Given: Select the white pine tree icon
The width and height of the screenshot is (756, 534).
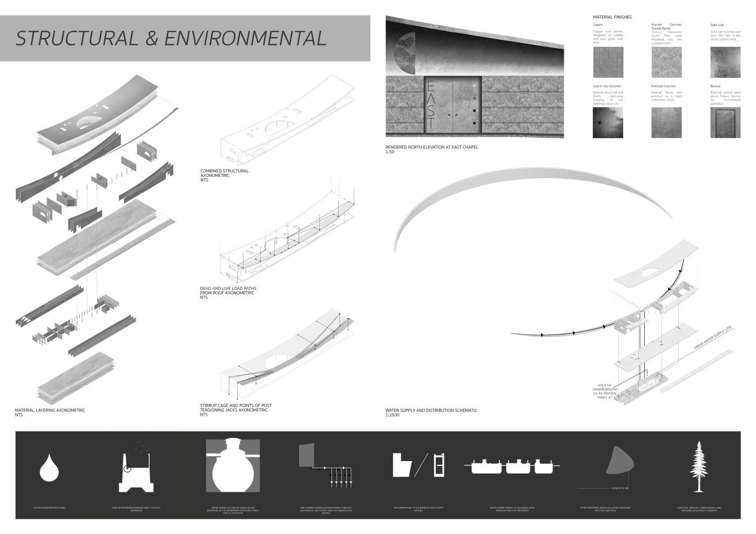Looking at the screenshot, I should coord(699,467).
